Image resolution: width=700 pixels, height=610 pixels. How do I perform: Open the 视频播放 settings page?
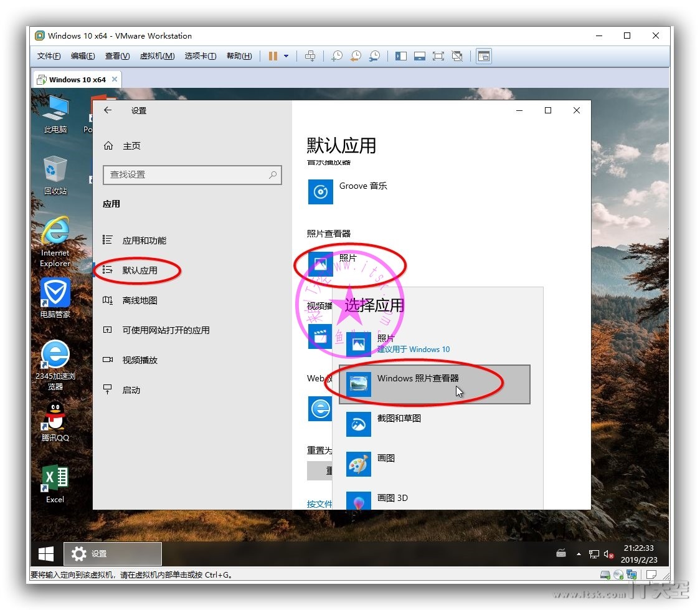[x=192, y=360]
